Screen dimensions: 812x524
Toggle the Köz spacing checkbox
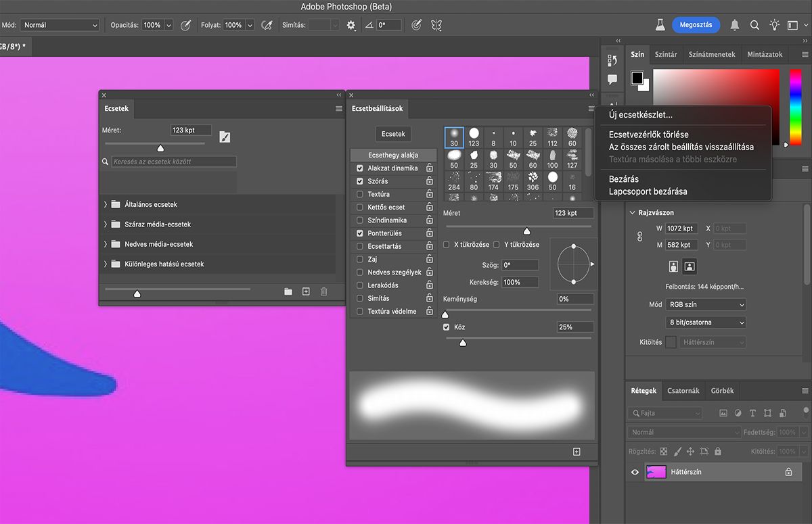pos(446,327)
